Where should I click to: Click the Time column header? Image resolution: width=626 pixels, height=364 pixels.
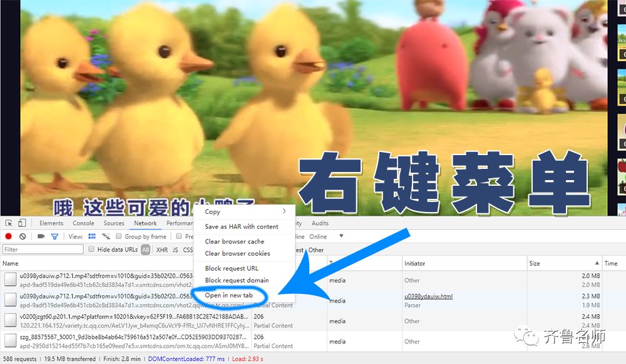point(611,263)
